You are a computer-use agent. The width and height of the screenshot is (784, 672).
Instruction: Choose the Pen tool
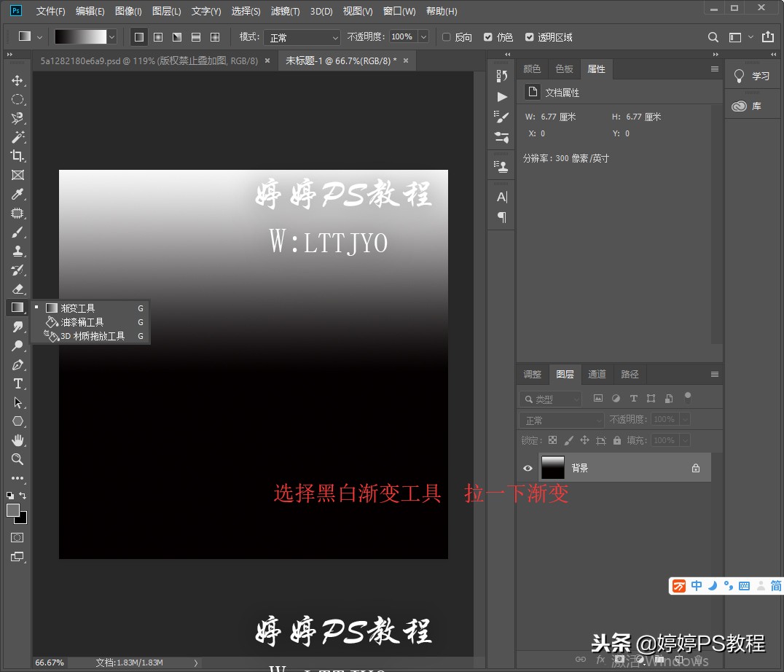pos(17,364)
